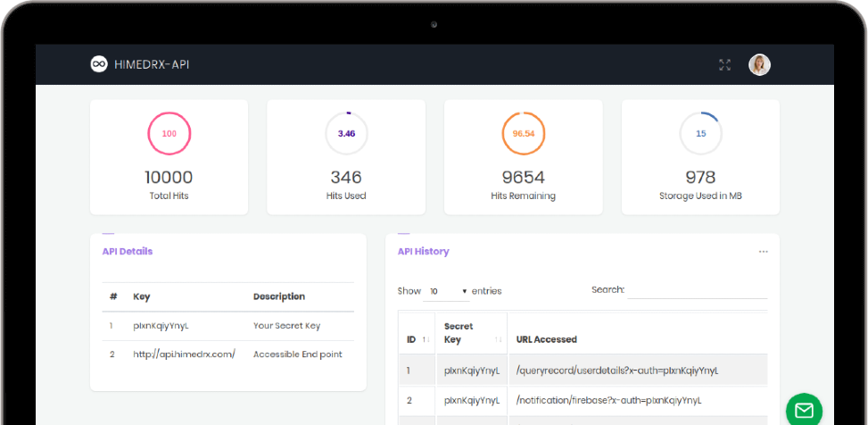
Task: Click the HIMEDRX-API infinity logo icon
Action: (99, 64)
